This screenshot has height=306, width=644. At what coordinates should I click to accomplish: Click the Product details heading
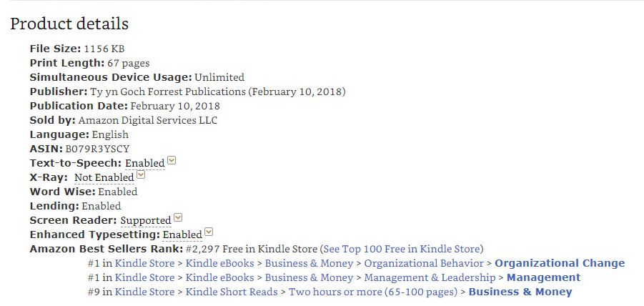69,24
